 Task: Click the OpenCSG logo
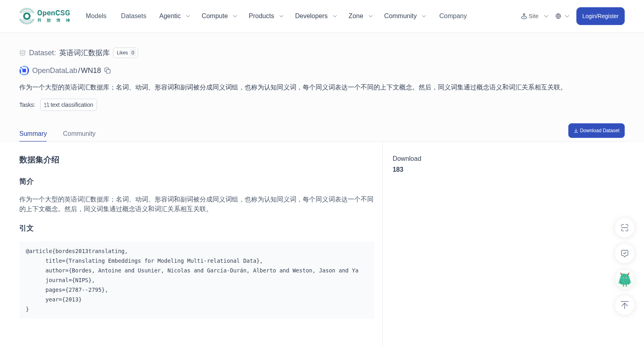coord(45,16)
